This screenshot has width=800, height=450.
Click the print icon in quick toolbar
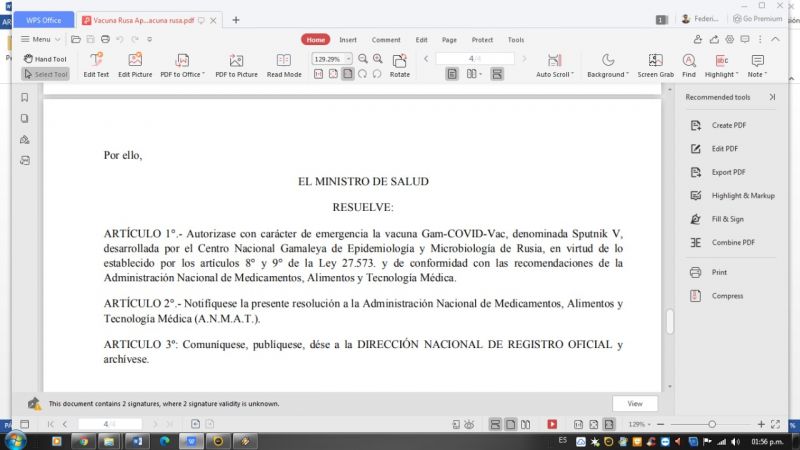click(105, 39)
